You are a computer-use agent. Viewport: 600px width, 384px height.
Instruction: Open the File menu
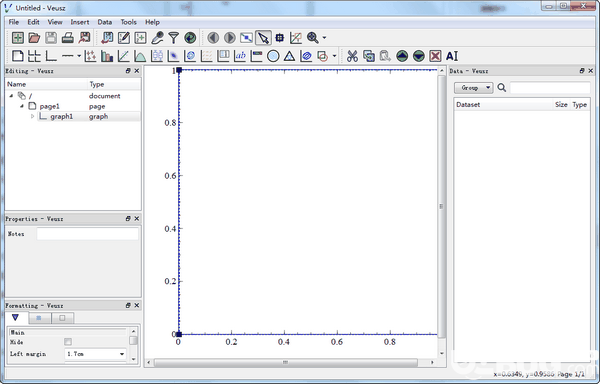point(14,22)
